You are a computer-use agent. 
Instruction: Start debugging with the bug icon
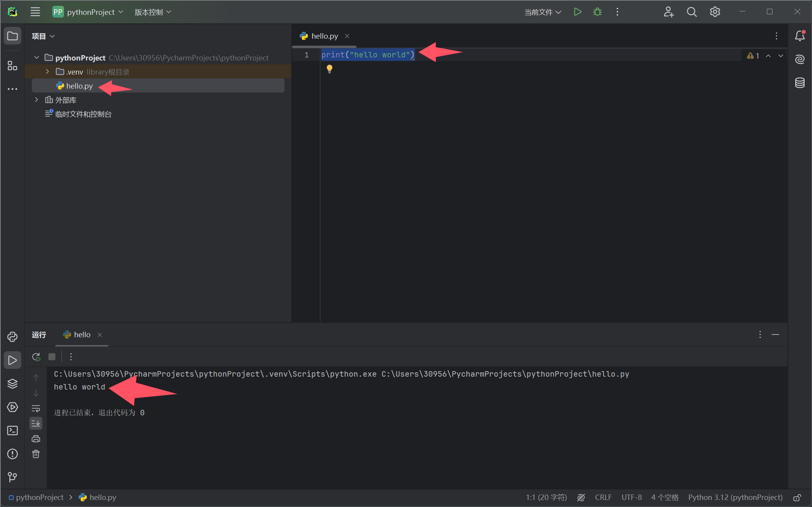coord(597,12)
